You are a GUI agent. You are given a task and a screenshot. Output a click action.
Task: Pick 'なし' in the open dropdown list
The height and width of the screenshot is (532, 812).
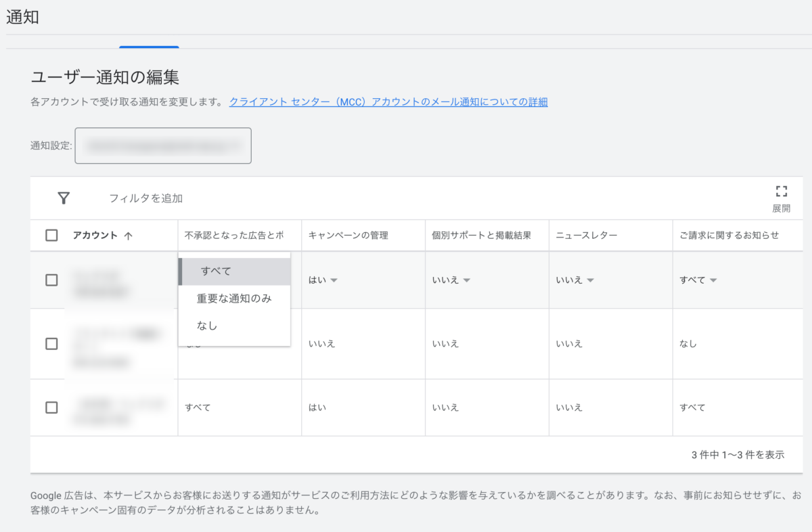(207, 326)
